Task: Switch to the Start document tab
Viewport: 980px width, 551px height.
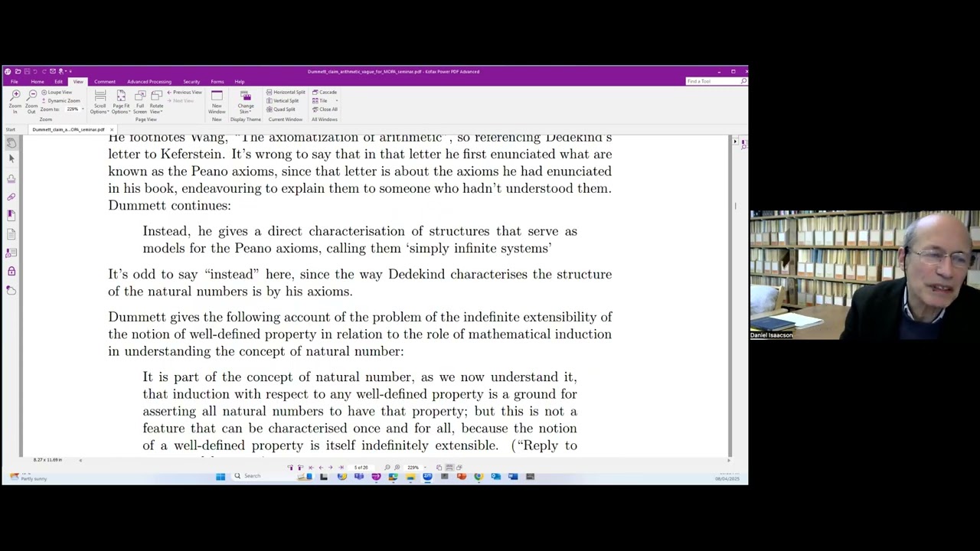Action: click(10, 129)
